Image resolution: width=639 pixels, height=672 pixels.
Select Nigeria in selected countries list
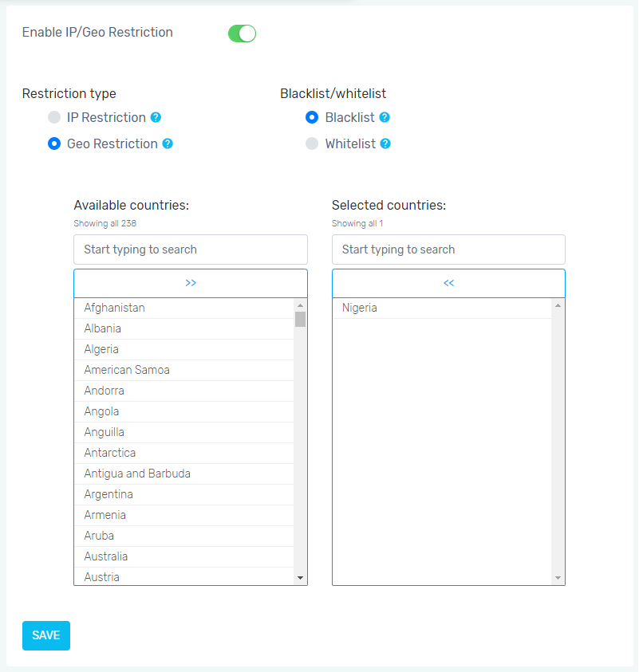[442, 308]
